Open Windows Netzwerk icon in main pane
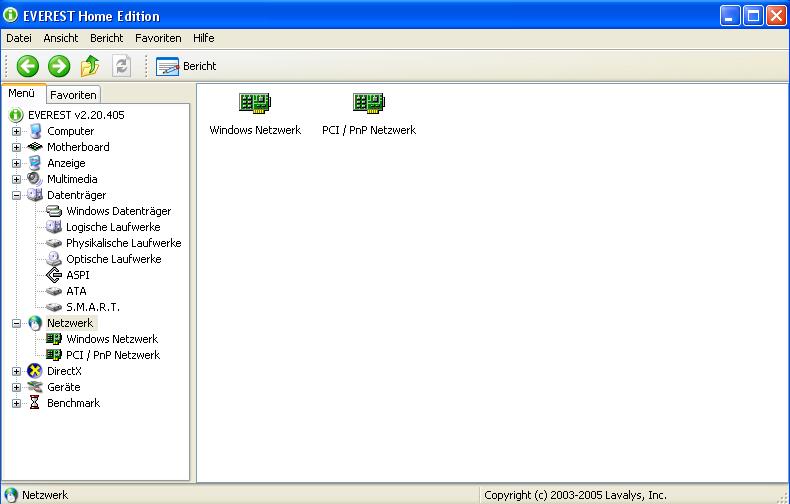 tap(255, 103)
